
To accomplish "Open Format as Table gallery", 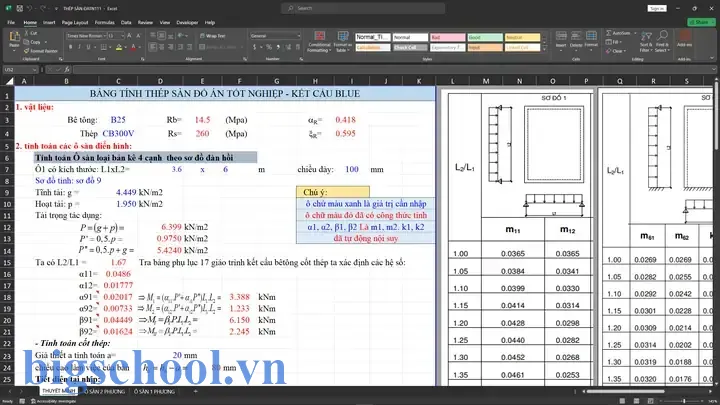I will (343, 42).
